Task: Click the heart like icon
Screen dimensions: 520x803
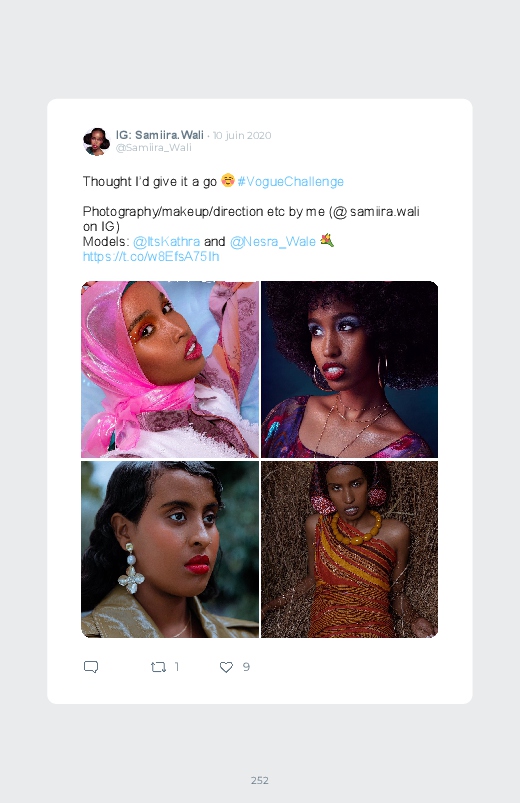Action: coord(226,667)
